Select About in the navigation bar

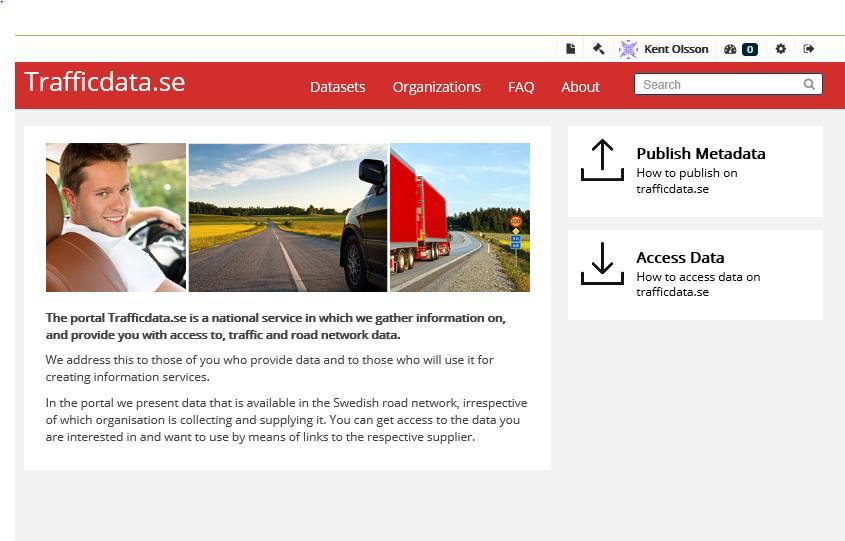point(580,87)
